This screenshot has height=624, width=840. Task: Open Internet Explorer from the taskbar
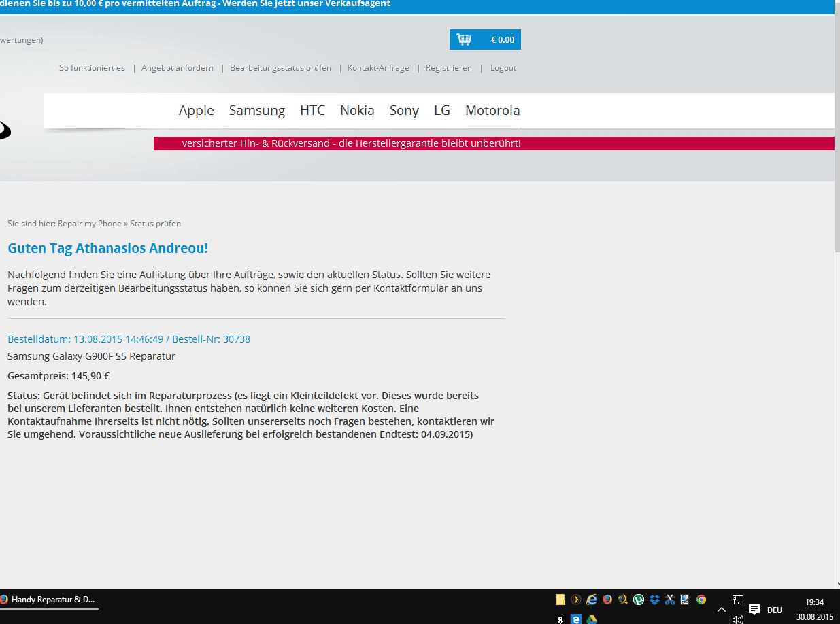click(x=592, y=600)
